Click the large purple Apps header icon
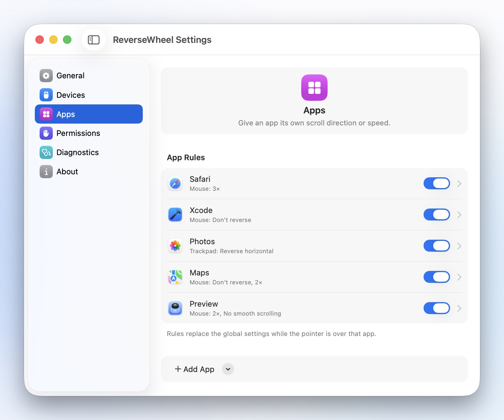The image size is (504, 420). point(314,88)
